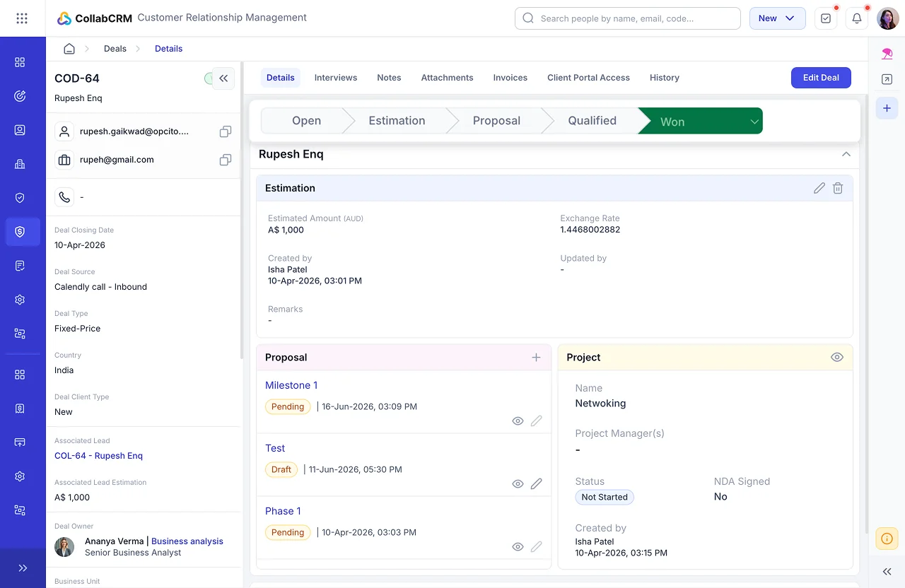Select the Qualified pipeline stage
This screenshot has height=588, width=905.
(x=592, y=121)
